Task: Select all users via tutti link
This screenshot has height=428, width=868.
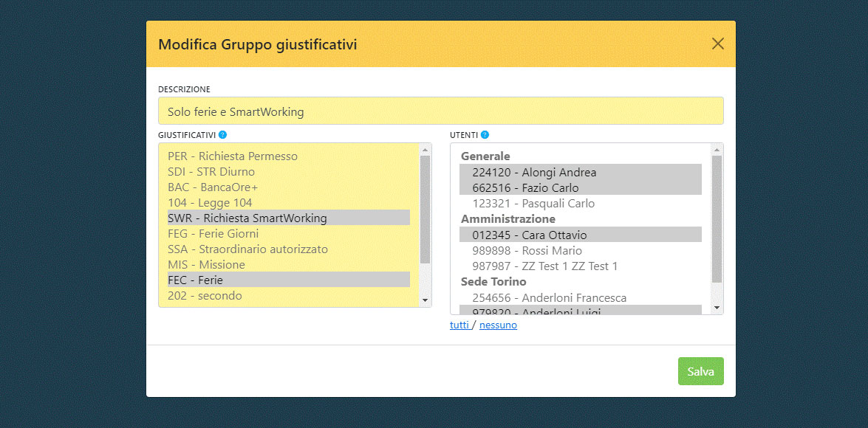Action: [x=459, y=325]
